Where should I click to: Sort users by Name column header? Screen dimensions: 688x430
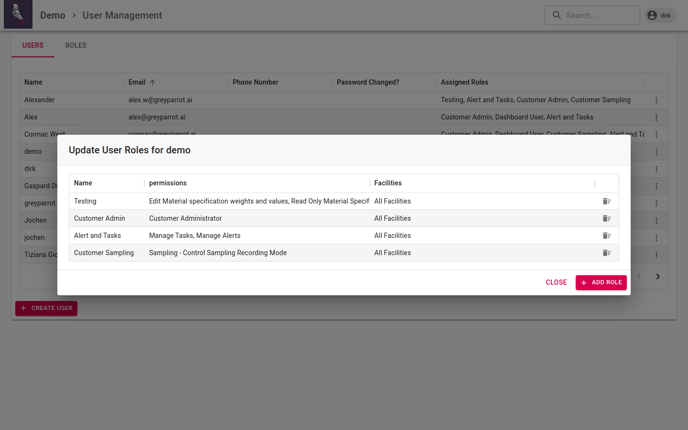[x=33, y=82]
